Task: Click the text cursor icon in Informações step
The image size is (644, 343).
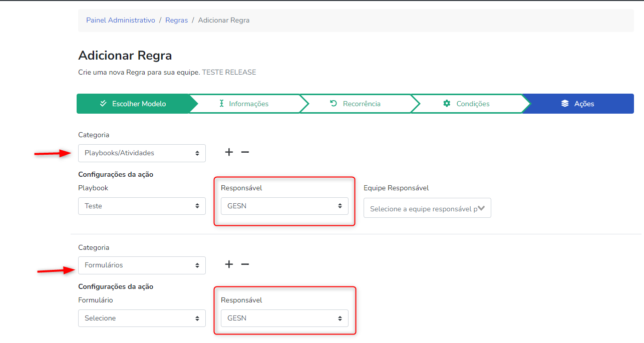Action: [221, 104]
